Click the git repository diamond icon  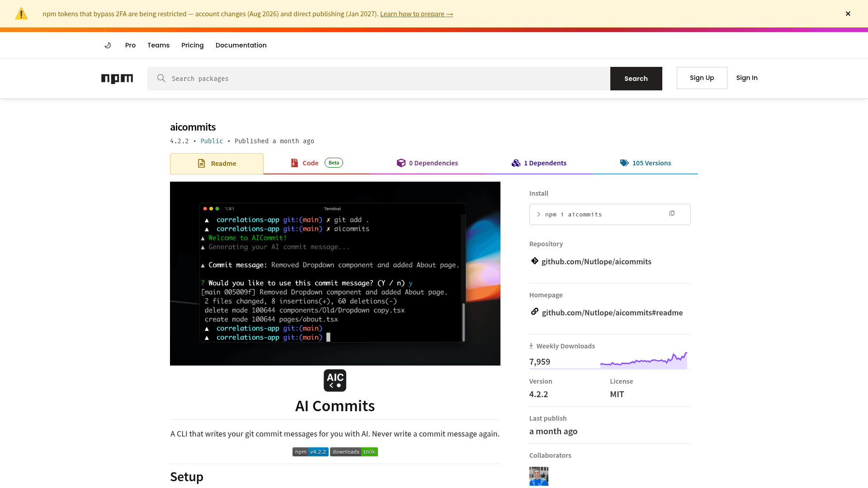click(x=534, y=261)
